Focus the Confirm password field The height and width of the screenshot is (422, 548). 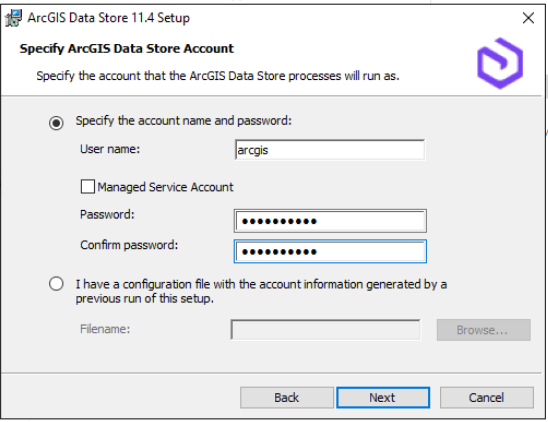click(330, 251)
